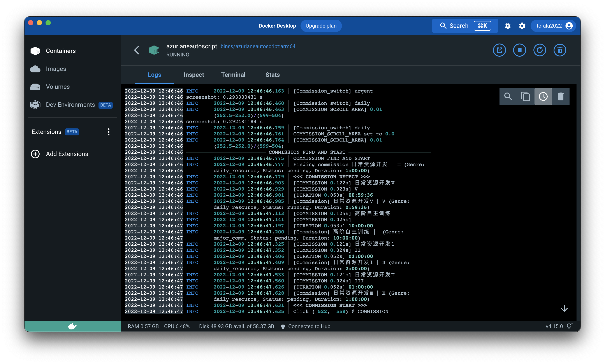Search within the logs
Viewport: 605px width, 364px height.
coord(508,96)
